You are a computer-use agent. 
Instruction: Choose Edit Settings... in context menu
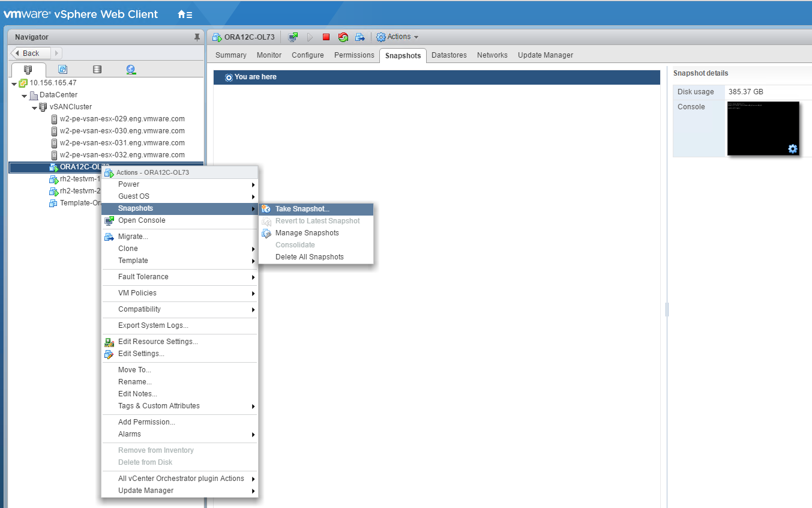click(x=179, y=354)
